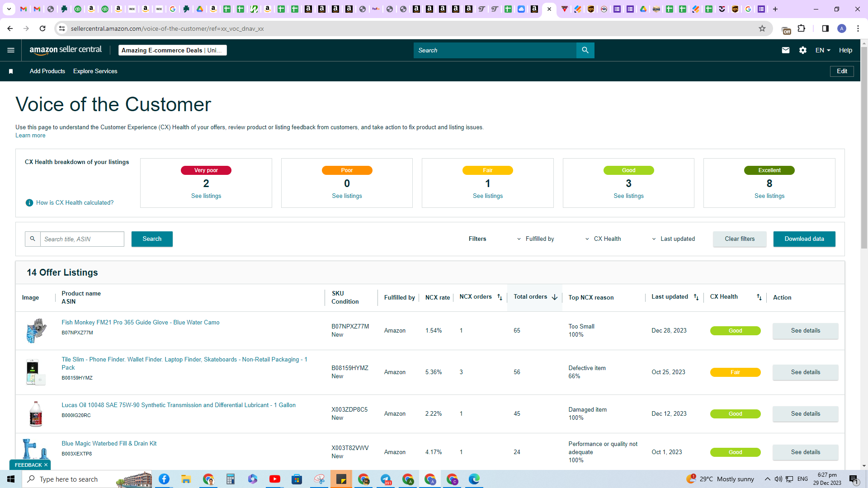Click the info icon for CX Health
Screen dimensions: 868x488
click(29, 203)
